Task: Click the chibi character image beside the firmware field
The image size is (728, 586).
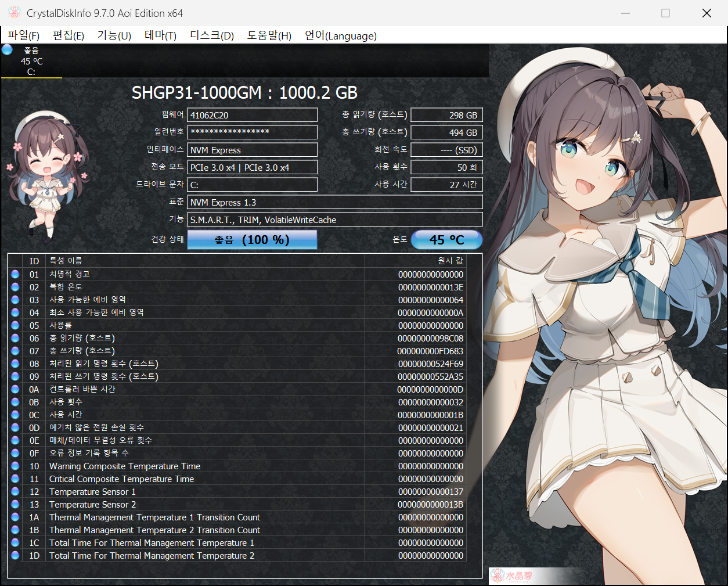Action: 48,174
